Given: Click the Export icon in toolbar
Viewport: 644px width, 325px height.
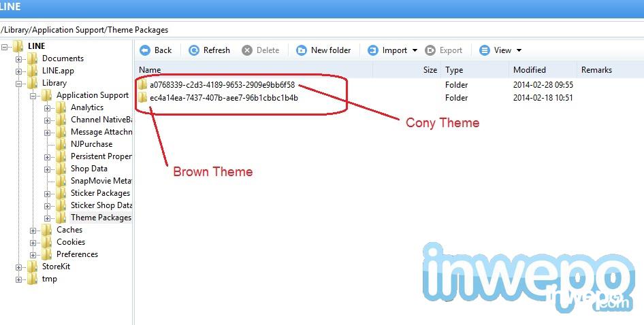Looking at the screenshot, I should point(430,50).
